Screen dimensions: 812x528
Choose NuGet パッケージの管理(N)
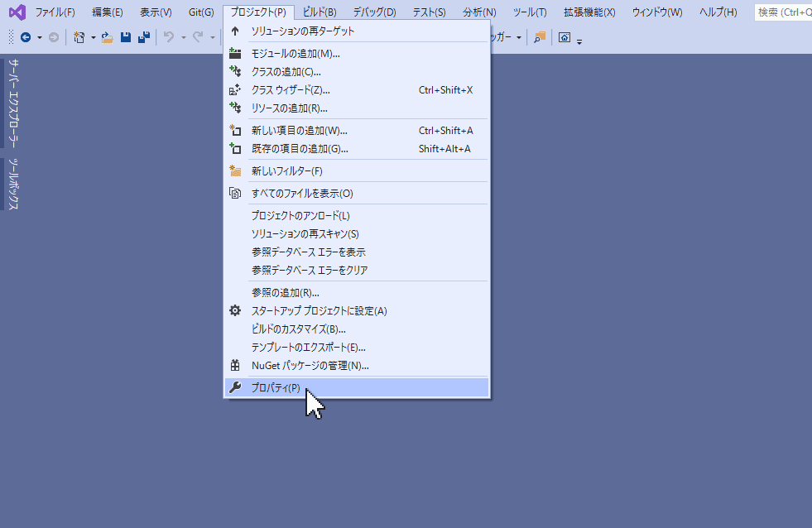pyautogui.click(x=357, y=366)
